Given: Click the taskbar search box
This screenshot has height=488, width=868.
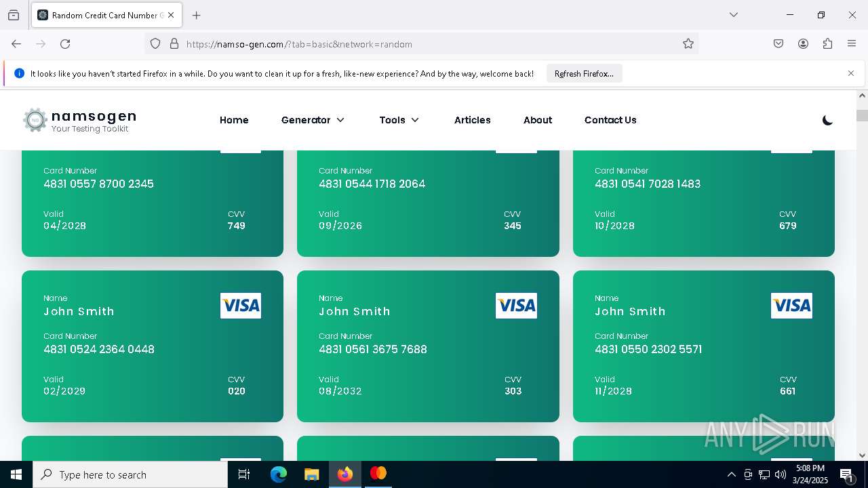Looking at the screenshot, I should pyautogui.click(x=130, y=474).
